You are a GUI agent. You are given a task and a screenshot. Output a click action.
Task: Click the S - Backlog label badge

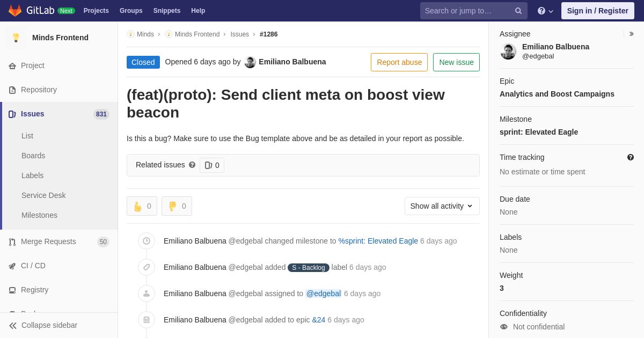(309, 268)
